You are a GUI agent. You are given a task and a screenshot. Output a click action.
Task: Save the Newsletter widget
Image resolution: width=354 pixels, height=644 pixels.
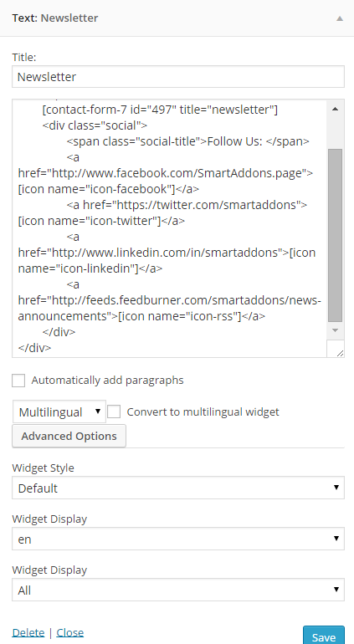[324, 636]
